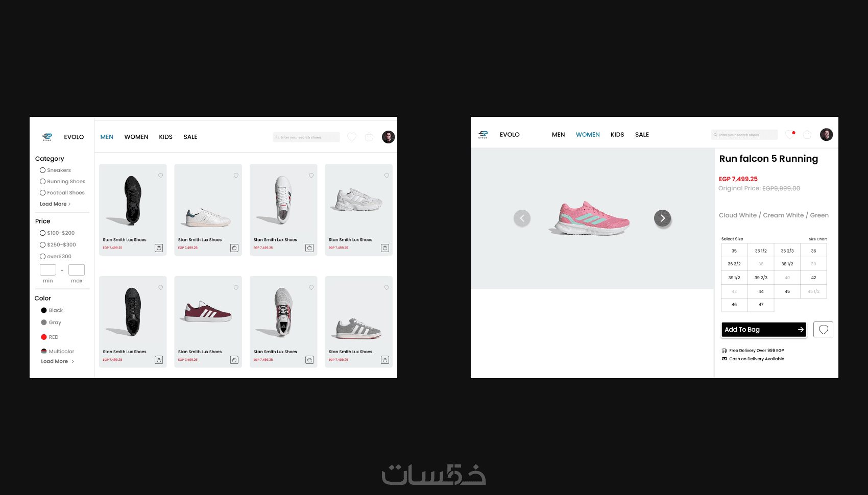The image size is (868, 495).
Task: Open the Size Chart link
Action: [x=817, y=239]
